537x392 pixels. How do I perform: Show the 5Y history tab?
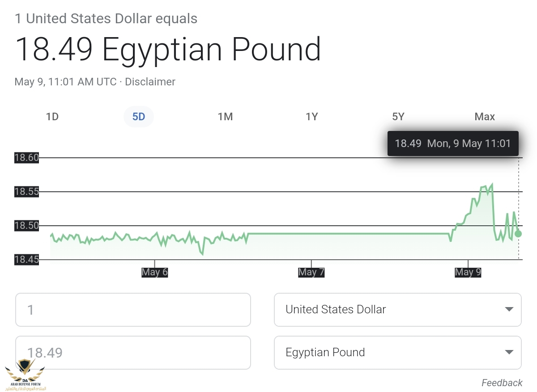[398, 117]
